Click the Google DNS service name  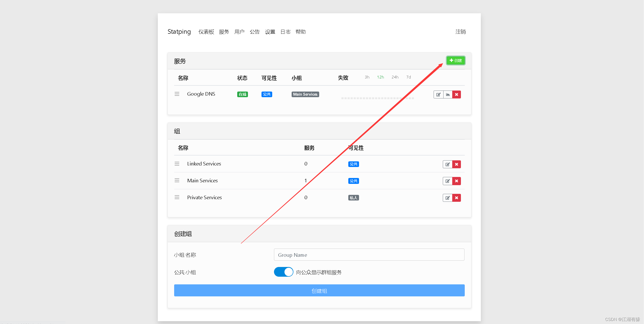pos(201,94)
